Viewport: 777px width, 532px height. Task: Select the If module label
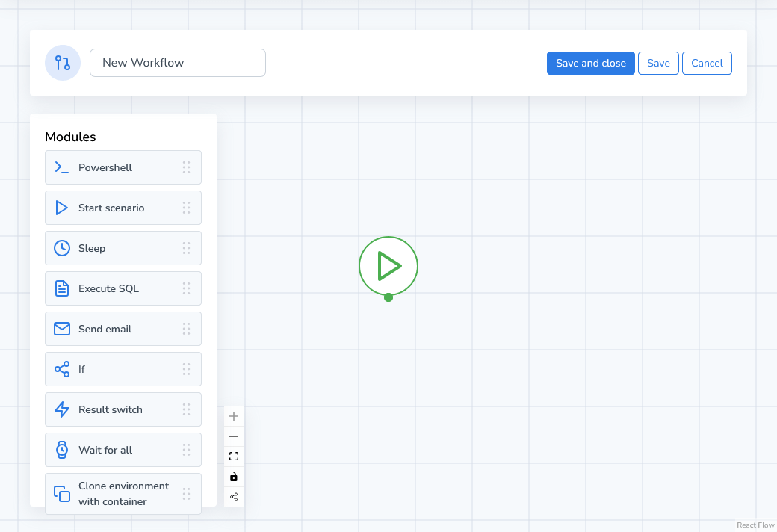(x=81, y=369)
